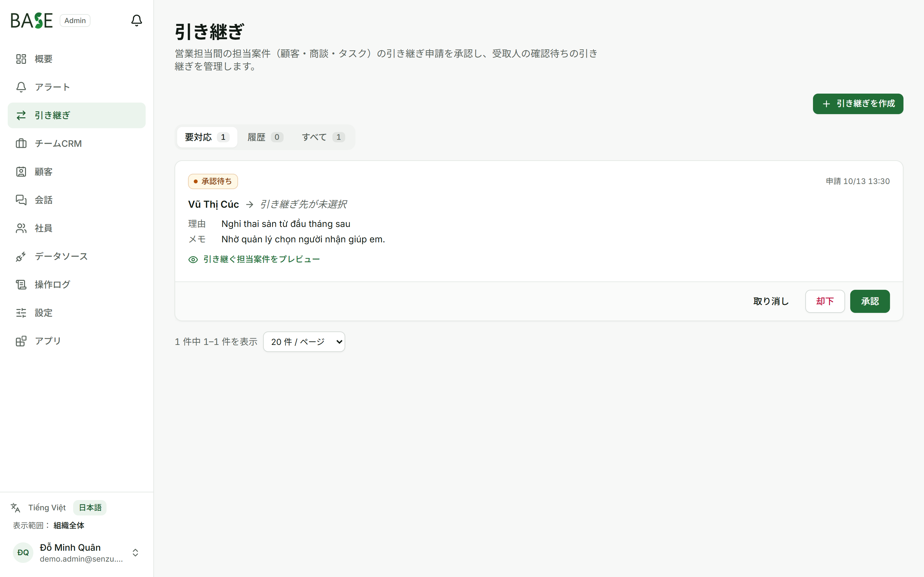Click the 設定 sliders icon
This screenshot has width=924, height=577.
tap(21, 313)
